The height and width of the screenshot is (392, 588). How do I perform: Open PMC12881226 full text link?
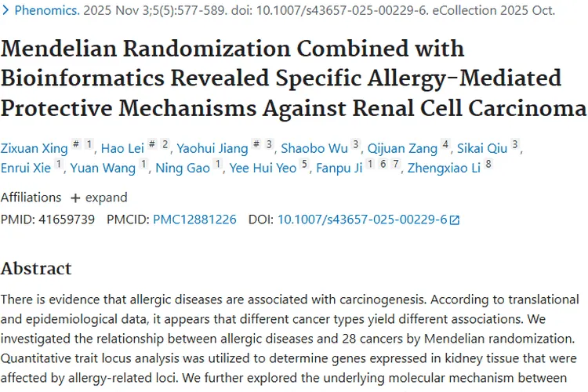tap(194, 220)
